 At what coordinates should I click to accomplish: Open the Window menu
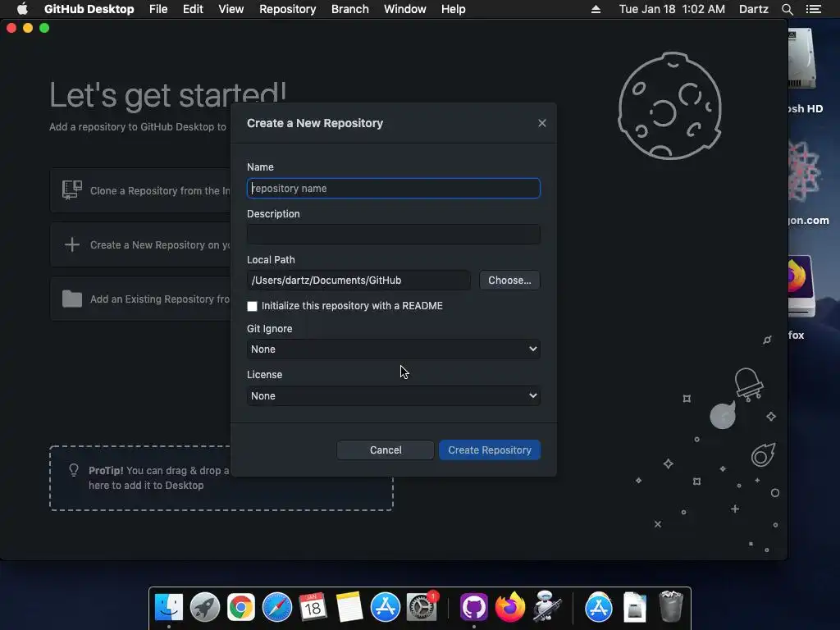coord(405,9)
